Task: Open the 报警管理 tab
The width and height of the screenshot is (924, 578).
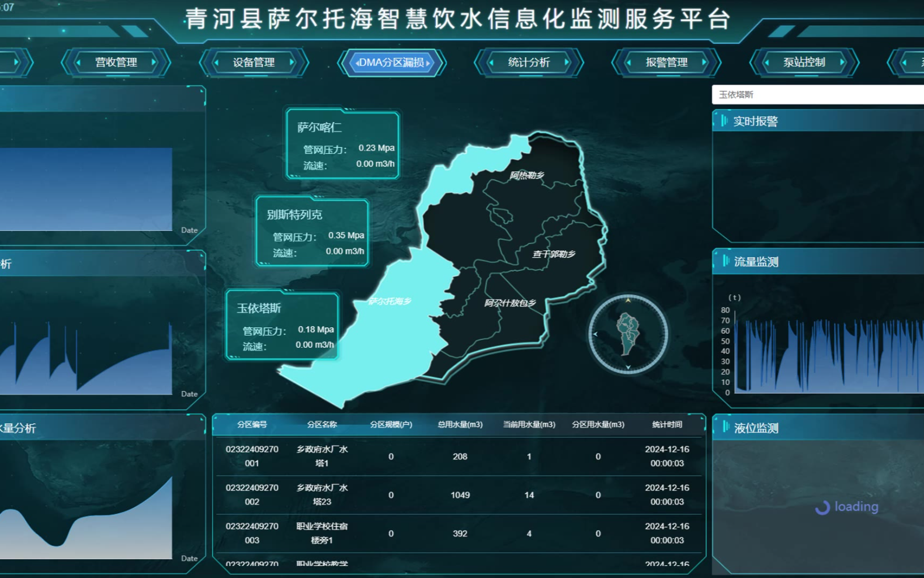Action: pyautogui.click(x=666, y=62)
